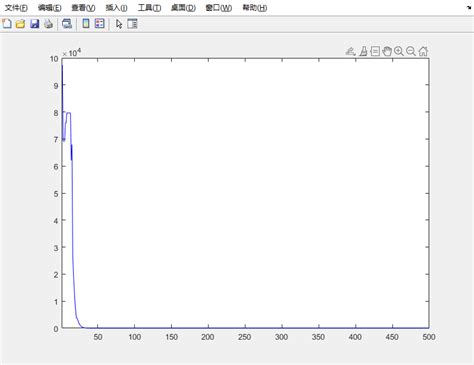Click the blue curve peak in plot
The width and height of the screenshot is (474, 365).
[62, 66]
